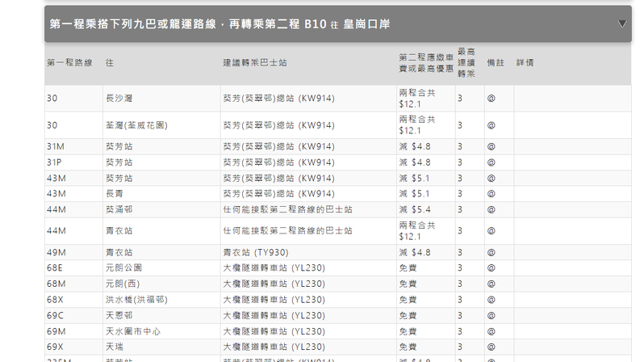
Task: Click 免費 fare in 68E row
Action: click(408, 267)
